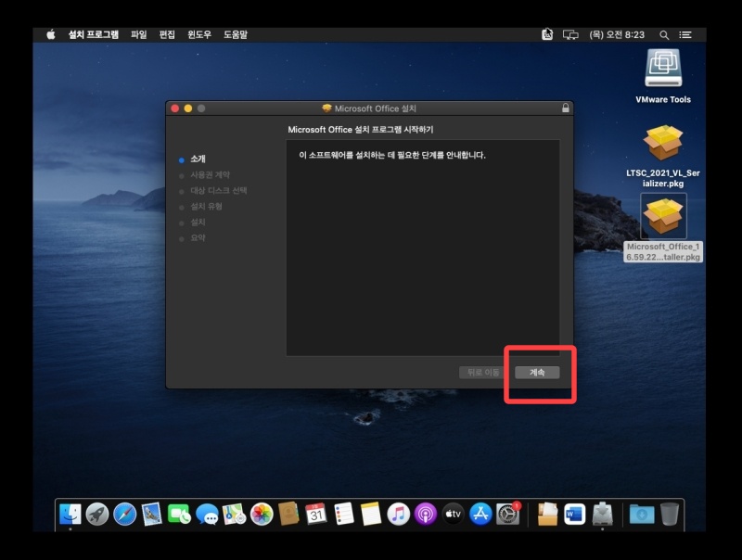The height and width of the screenshot is (560, 742).
Task: Open the Mail stamp icon in Dock
Action: pyautogui.click(x=152, y=514)
